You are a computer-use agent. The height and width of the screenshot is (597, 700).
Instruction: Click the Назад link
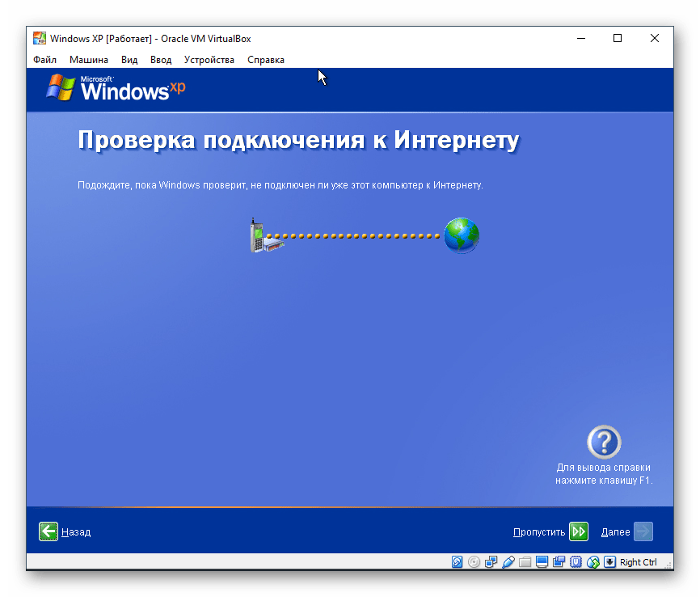76,531
